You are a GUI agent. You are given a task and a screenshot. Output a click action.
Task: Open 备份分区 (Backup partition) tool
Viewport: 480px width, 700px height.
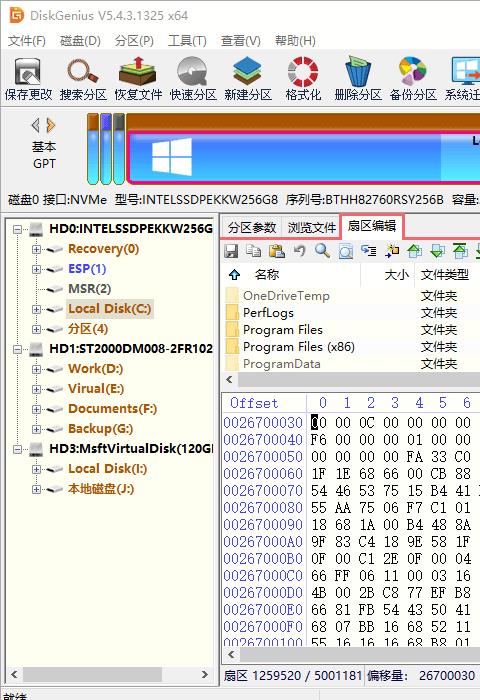(413, 79)
